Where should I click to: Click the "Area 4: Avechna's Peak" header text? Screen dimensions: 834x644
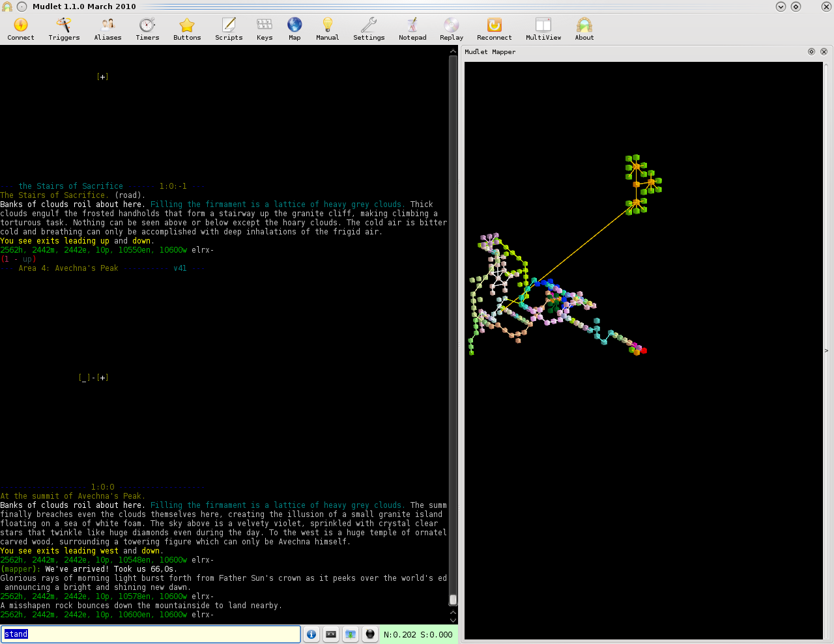coord(68,268)
